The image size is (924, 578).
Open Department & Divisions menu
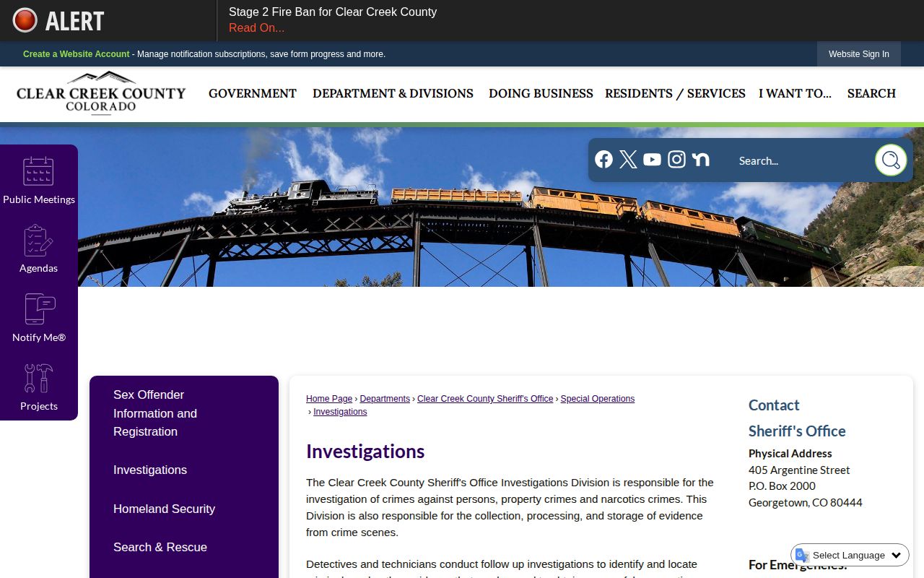(393, 93)
